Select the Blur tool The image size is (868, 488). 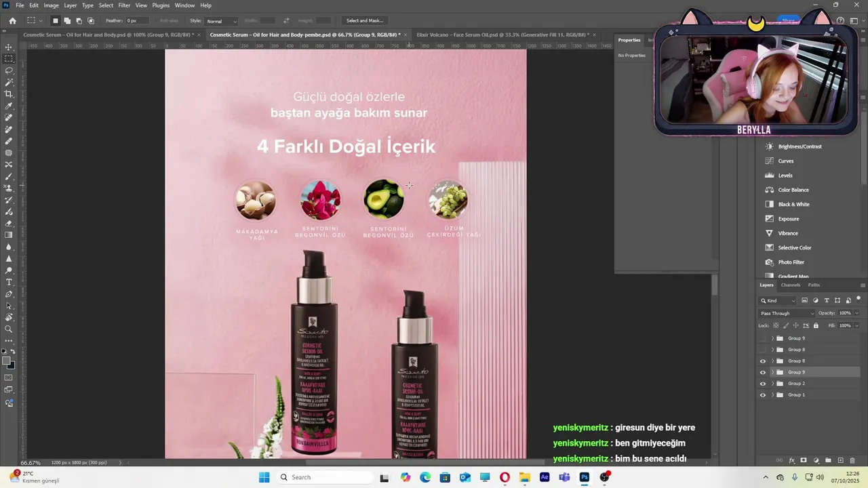pos(9,247)
